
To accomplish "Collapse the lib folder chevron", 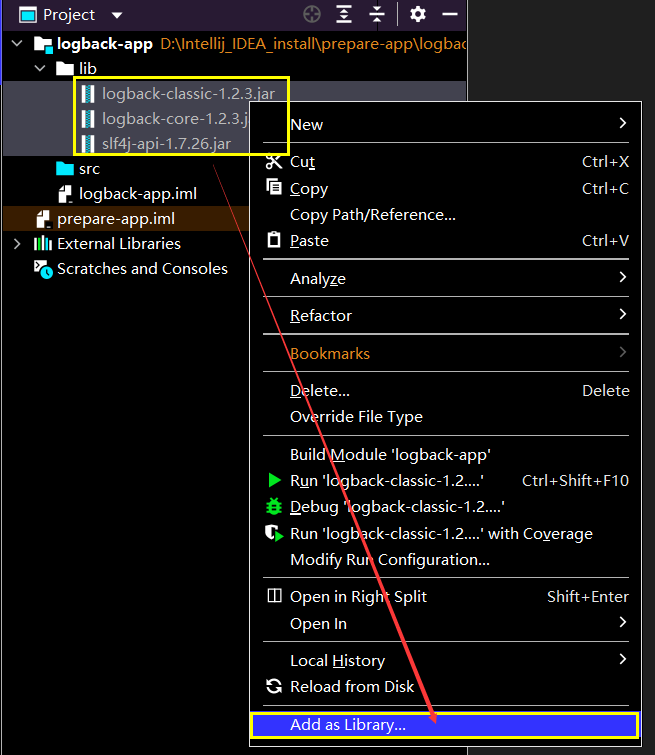I will pos(40,68).
